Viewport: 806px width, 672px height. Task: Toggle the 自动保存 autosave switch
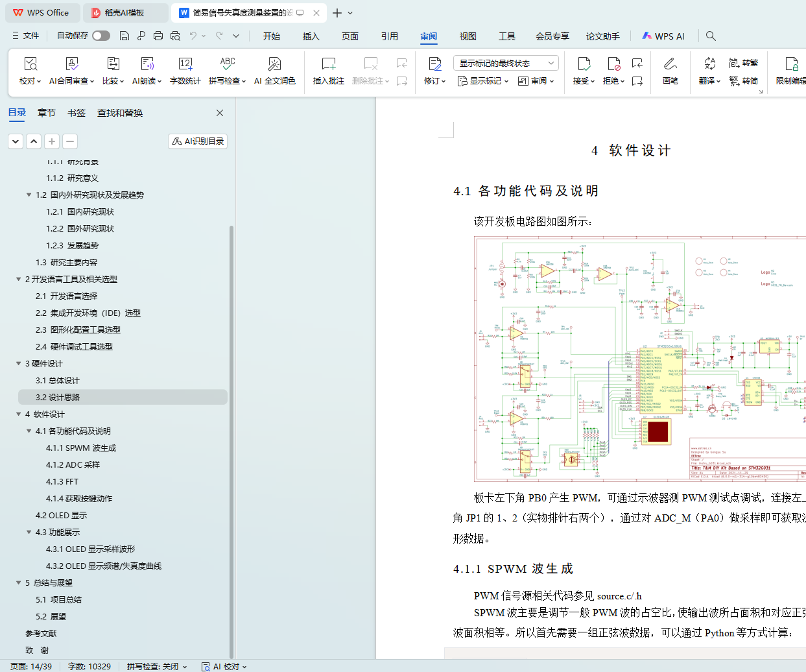pos(101,36)
